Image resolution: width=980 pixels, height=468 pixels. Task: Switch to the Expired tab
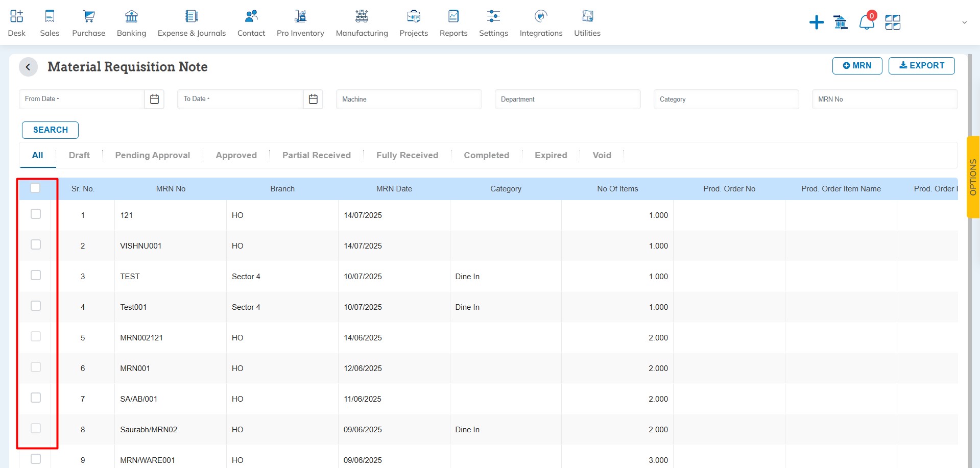[551, 155]
